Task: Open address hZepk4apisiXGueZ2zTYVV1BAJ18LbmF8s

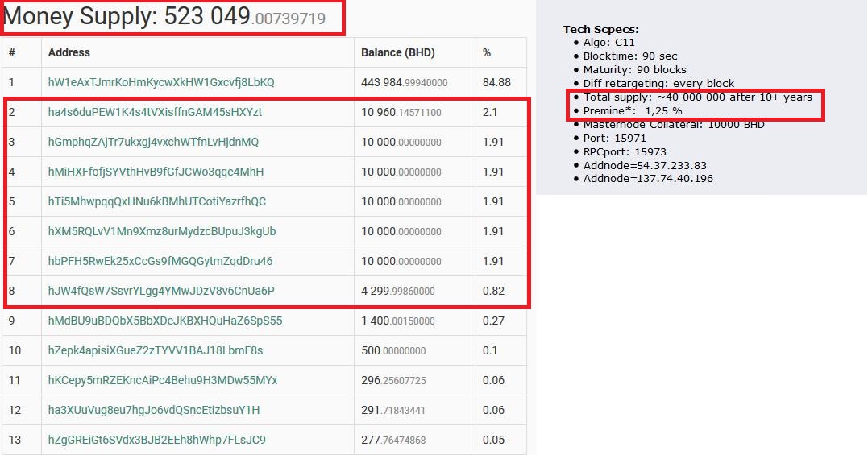Action: 156,351
